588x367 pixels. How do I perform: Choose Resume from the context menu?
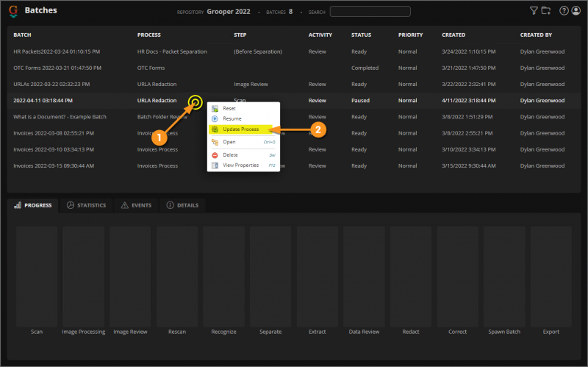(243, 118)
